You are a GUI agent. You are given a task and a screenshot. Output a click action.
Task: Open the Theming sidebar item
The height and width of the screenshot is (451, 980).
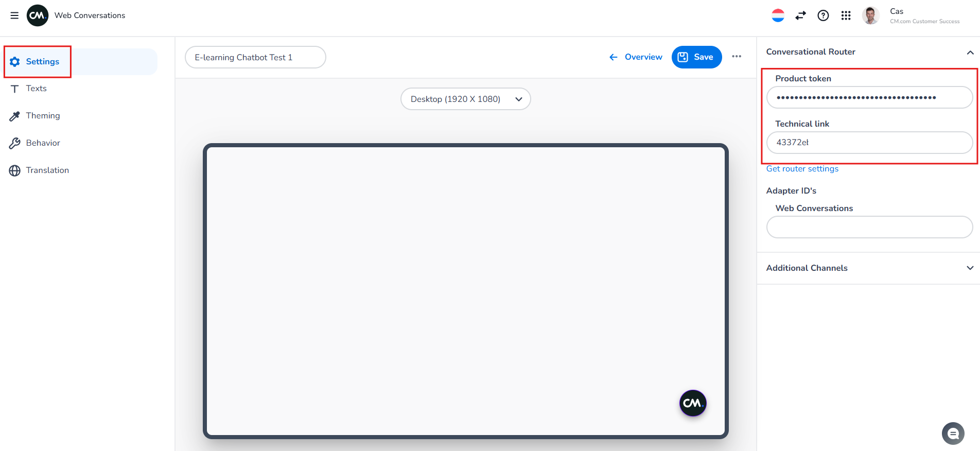pos(43,116)
